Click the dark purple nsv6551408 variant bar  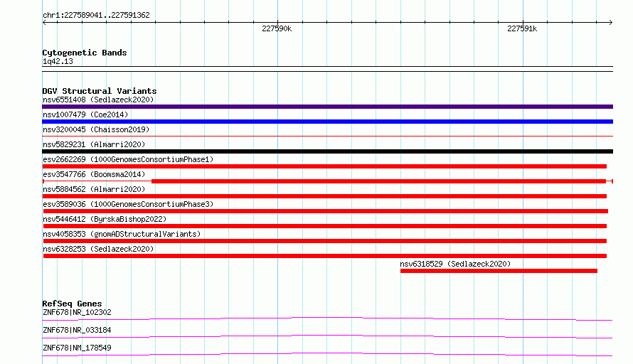(327, 107)
